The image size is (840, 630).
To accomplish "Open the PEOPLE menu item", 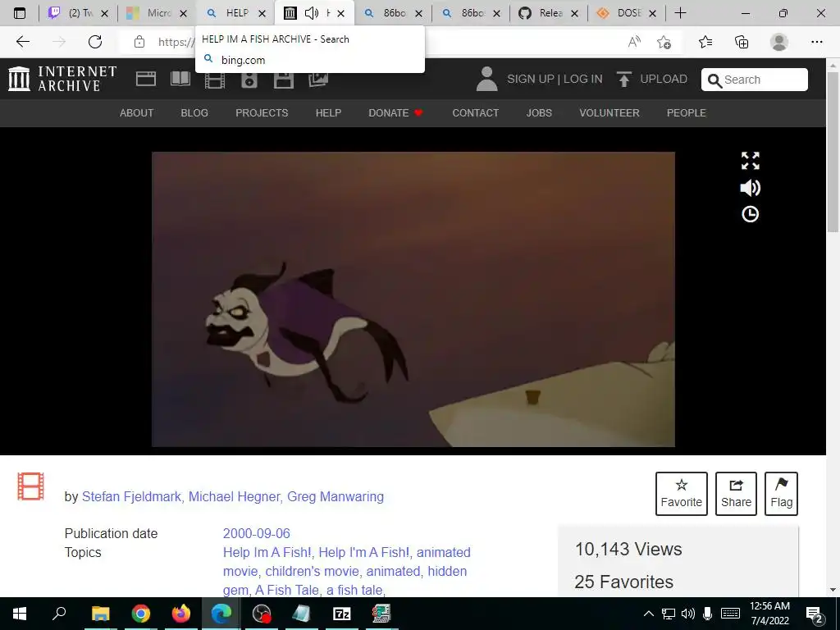I will pyautogui.click(x=687, y=113).
